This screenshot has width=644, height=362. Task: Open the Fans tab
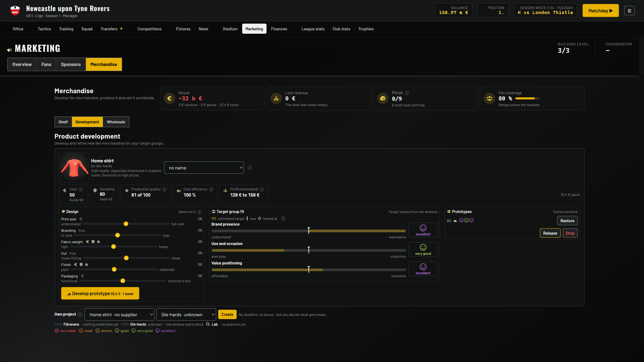[46, 64]
